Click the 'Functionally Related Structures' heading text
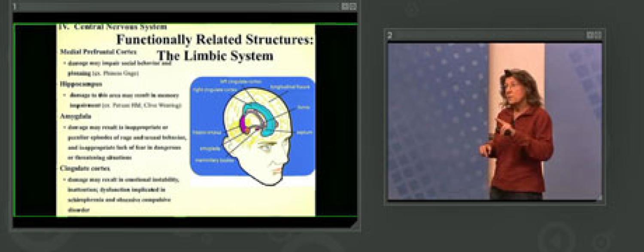Image resolution: width=644 pixels, height=252 pixels. coord(215,39)
